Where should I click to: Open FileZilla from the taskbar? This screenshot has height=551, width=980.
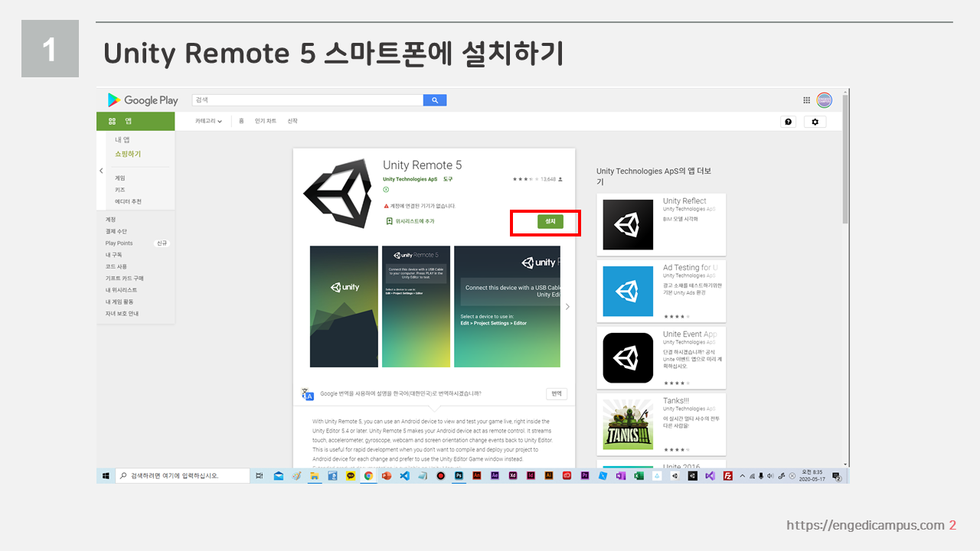pos(728,475)
